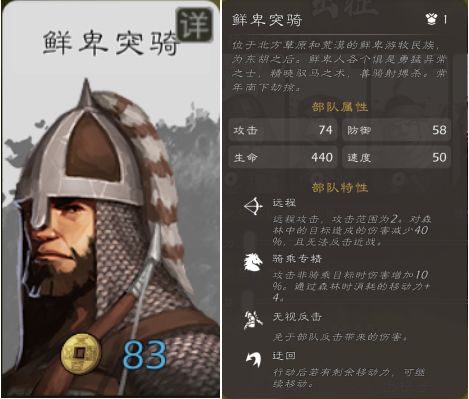Click the 部队属性 section heading
469x399 pixels.
340,107
